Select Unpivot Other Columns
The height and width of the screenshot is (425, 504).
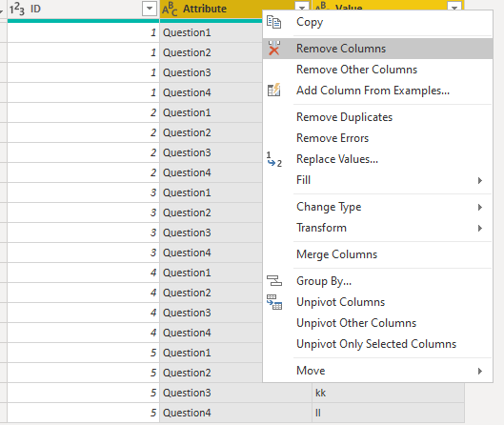377,323
